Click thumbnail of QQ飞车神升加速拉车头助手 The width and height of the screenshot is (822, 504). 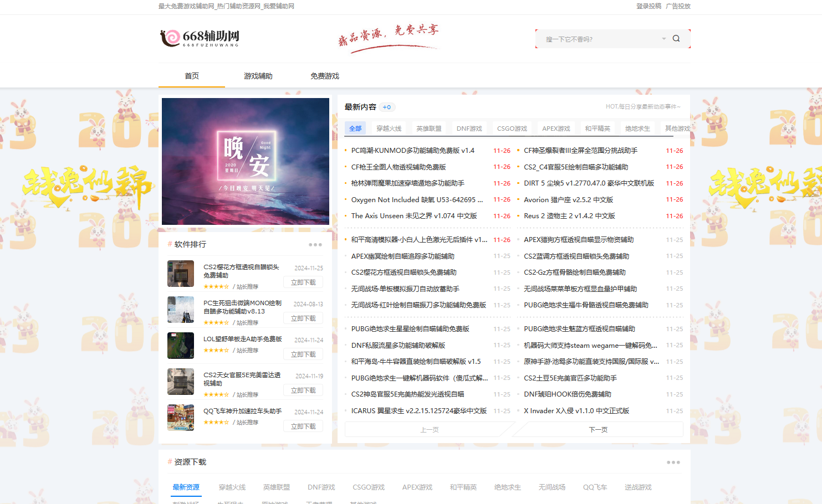point(181,418)
